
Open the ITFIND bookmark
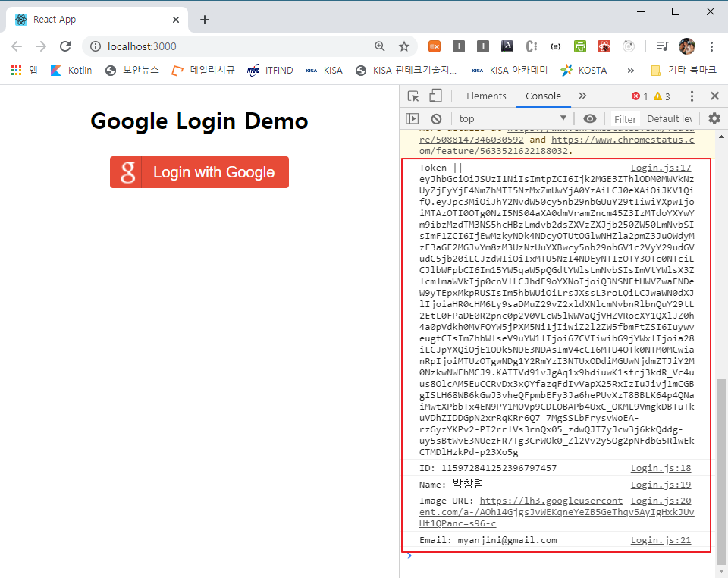pyautogui.click(x=270, y=70)
